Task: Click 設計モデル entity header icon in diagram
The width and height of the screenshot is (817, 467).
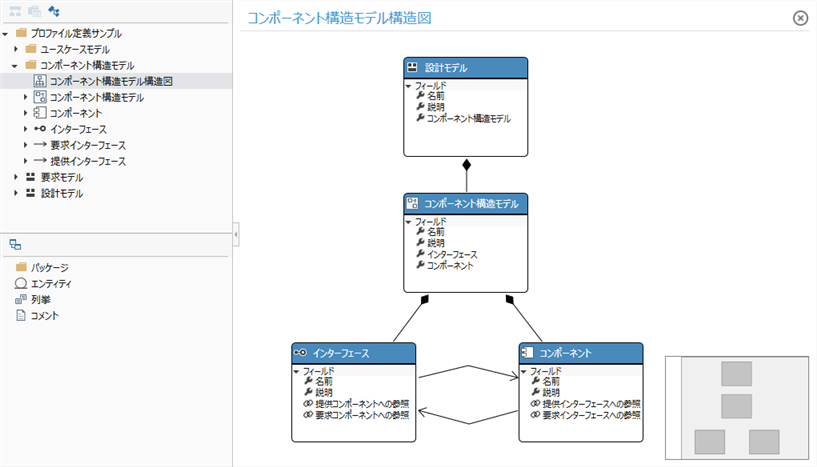Action: [x=411, y=68]
